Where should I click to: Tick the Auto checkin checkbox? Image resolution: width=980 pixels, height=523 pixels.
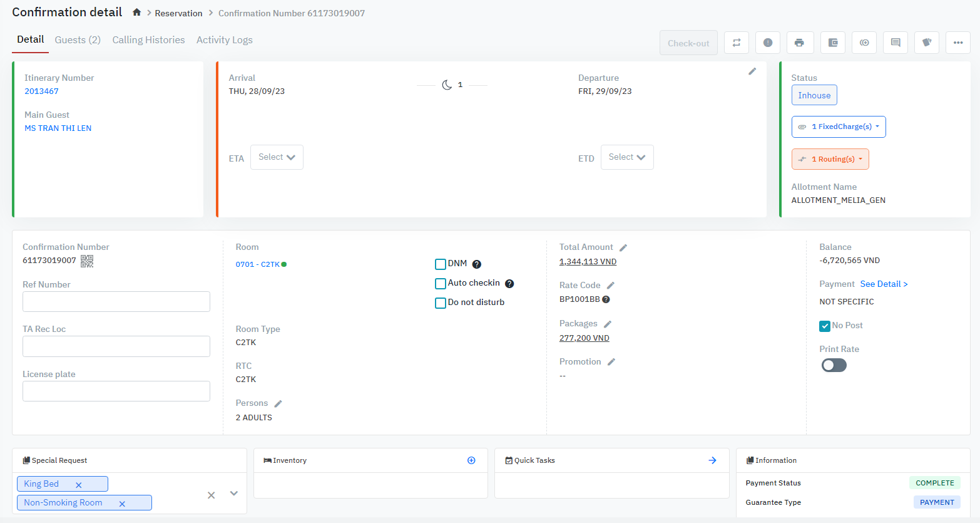(441, 284)
